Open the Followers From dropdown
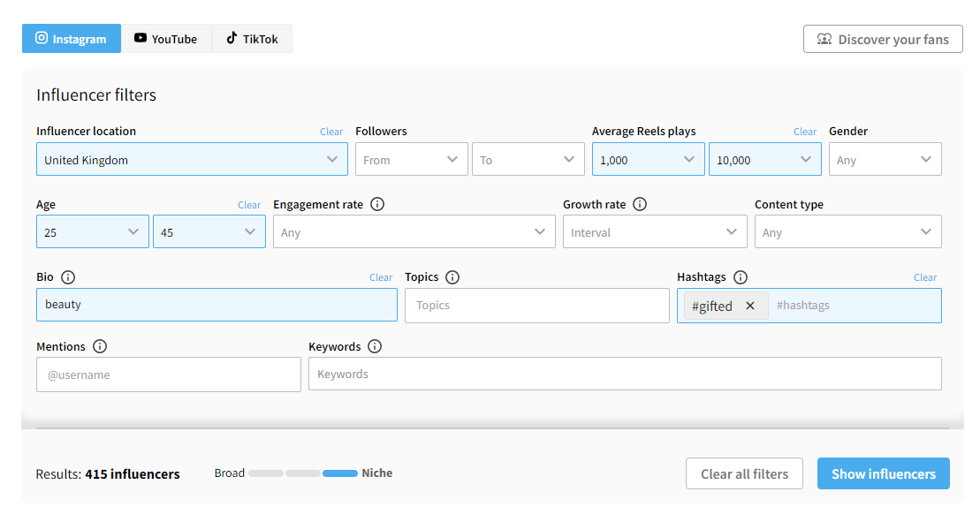Image resolution: width=980 pixels, height=522 pixels. point(411,159)
